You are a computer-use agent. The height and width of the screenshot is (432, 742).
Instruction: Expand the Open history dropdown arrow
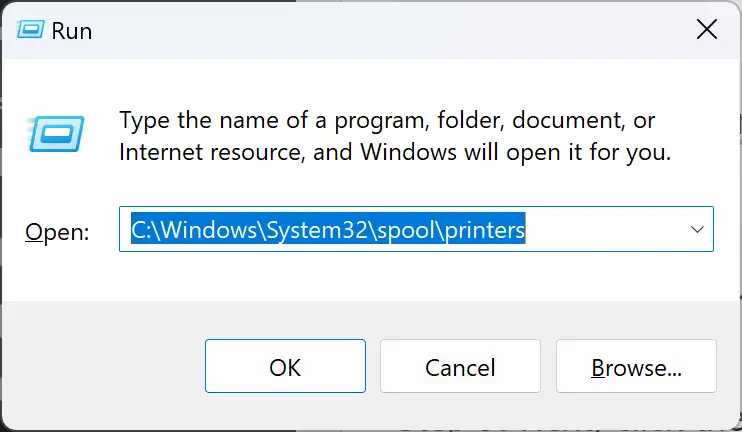tap(697, 229)
